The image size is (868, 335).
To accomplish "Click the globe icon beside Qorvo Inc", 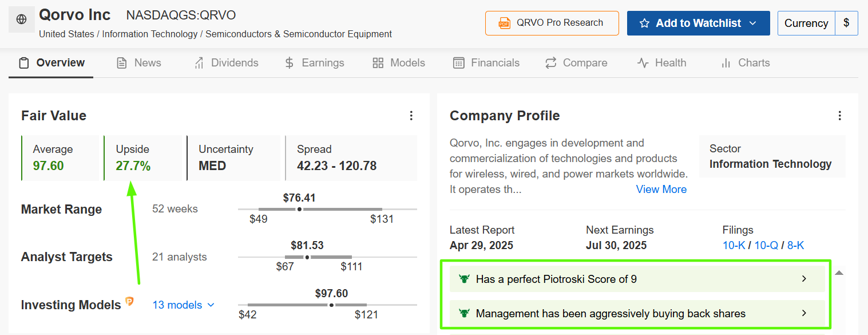I will coord(22,19).
